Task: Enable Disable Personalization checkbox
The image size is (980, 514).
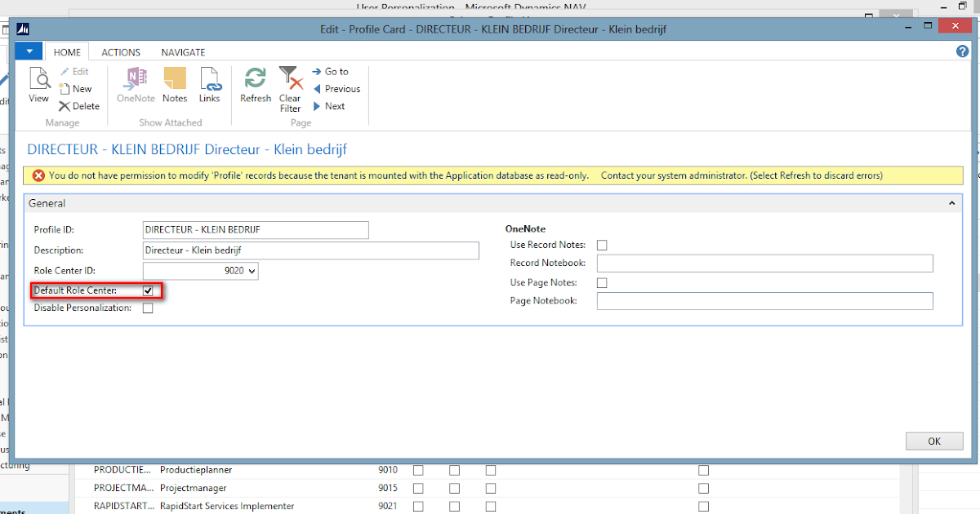Action: tap(148, 308)
